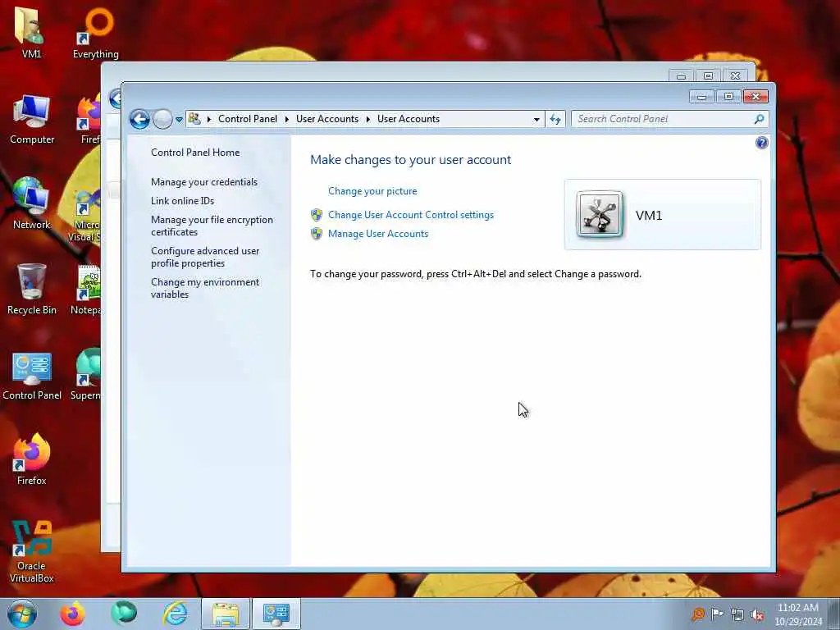Open the clock showing 11:02 AM

tap(797, 614)
